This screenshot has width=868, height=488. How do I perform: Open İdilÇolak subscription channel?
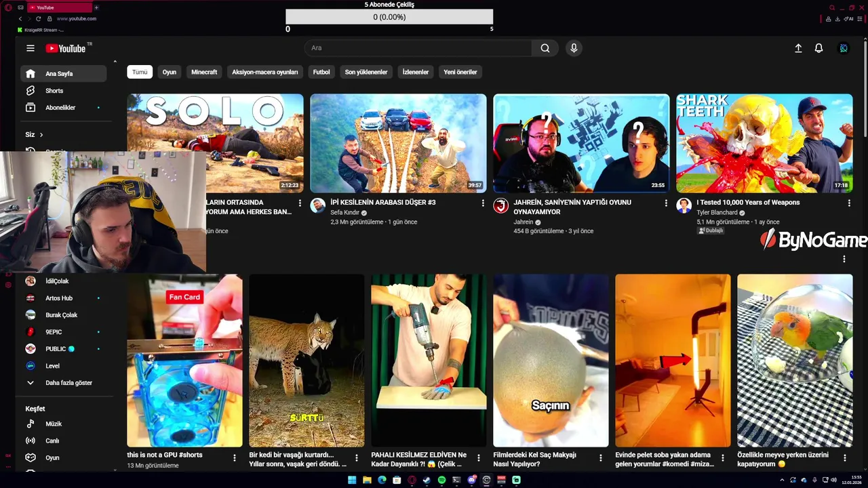(63, 281)
